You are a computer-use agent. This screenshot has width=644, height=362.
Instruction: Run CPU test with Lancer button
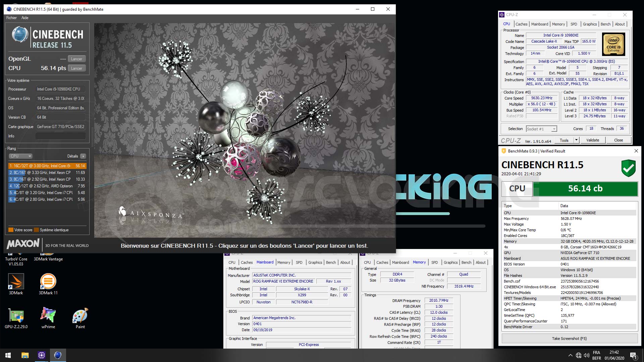pos(76,68)
